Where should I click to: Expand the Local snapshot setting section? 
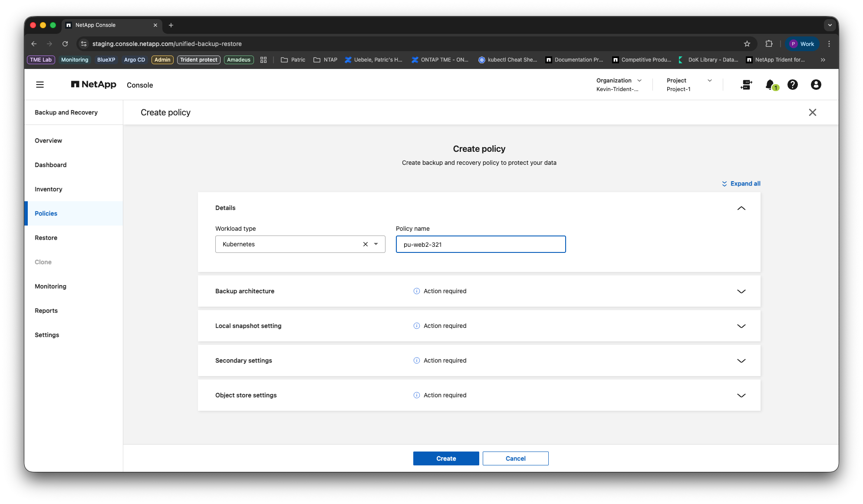(741, 326)
